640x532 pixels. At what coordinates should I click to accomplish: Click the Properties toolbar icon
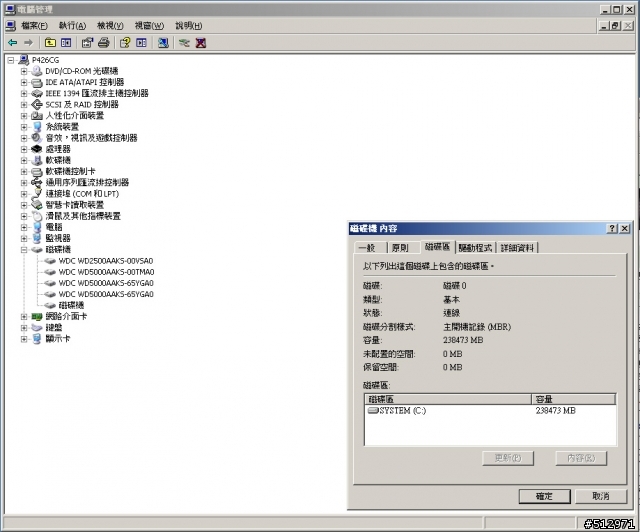pyautogui.click(x=87, y=43)
